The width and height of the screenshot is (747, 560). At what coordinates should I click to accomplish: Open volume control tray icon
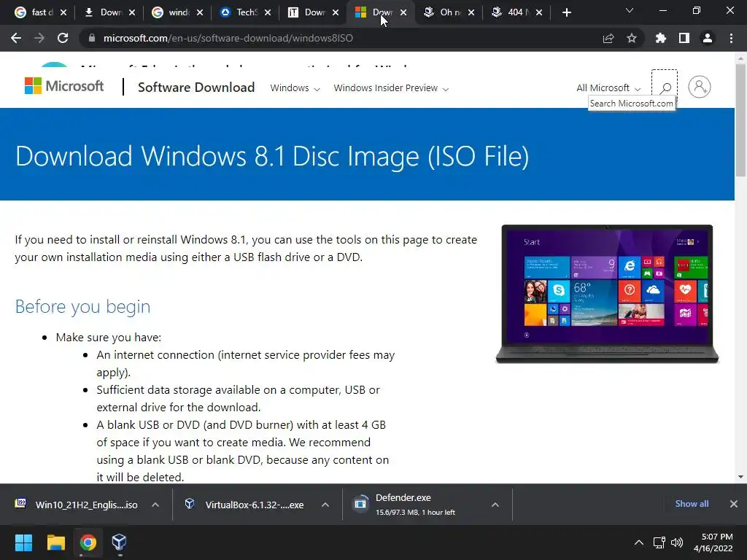pos(677,542)
